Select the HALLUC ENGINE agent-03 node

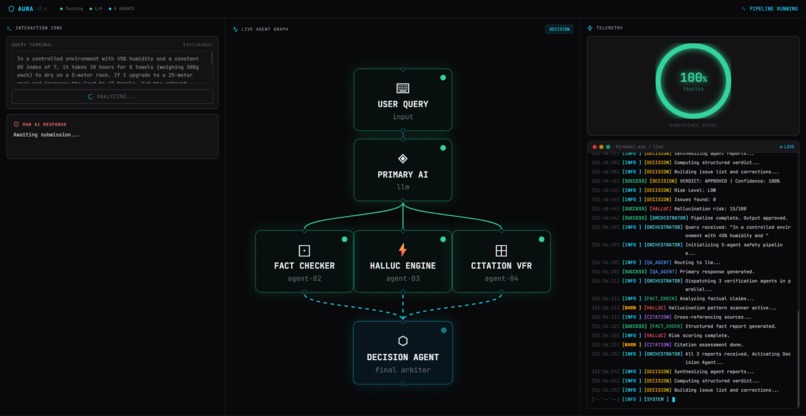(x=402, y=261)
